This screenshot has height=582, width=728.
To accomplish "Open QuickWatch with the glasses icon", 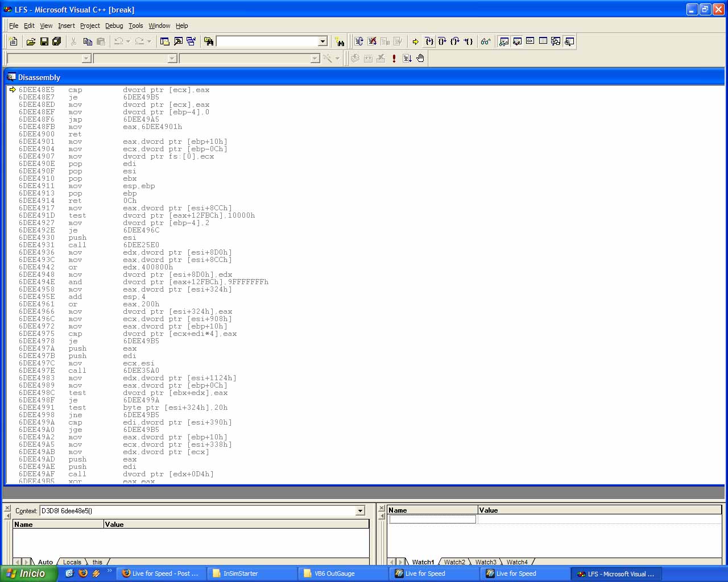I will pyautogui.click(x=485, y=41).
